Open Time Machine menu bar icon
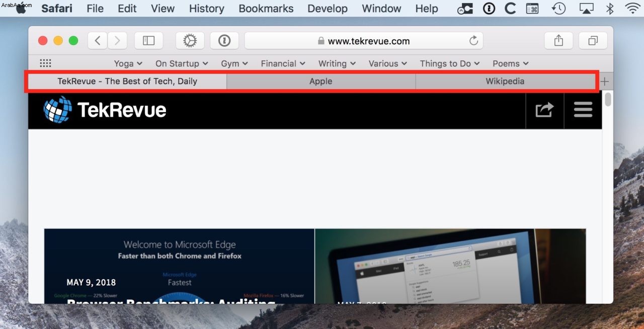 click(558, 9)
